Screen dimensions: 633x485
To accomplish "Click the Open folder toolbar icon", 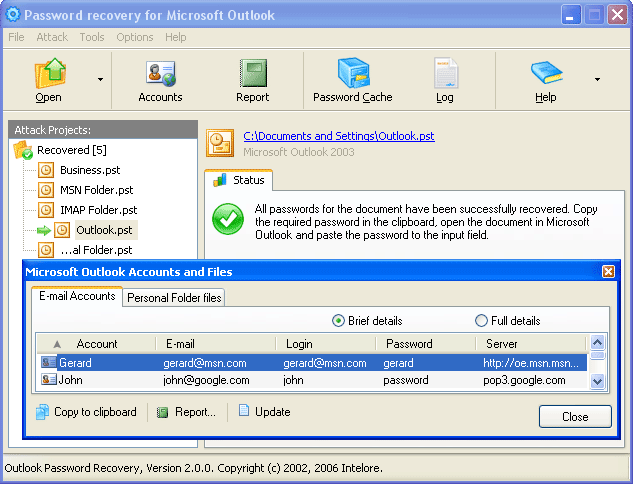I will pos(50,73).
